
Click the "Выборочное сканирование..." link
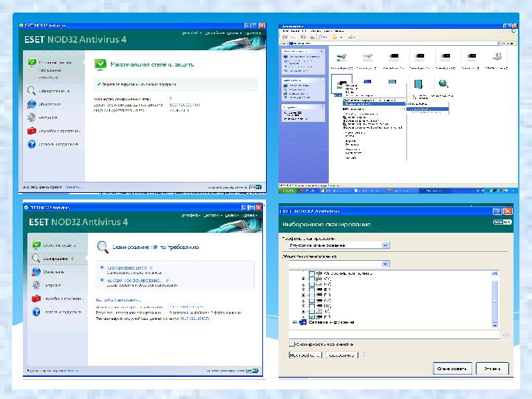pyautogui.click(x=134, y=280)
